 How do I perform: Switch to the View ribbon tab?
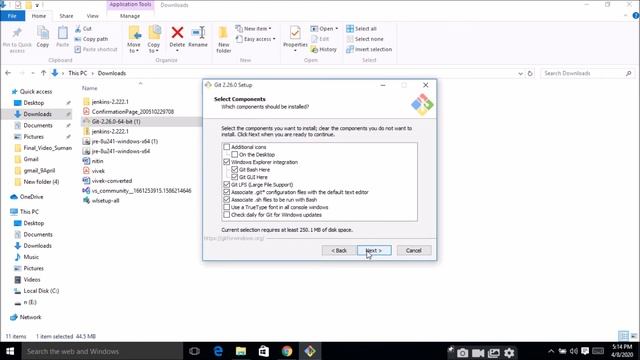(x=93, y=16)
